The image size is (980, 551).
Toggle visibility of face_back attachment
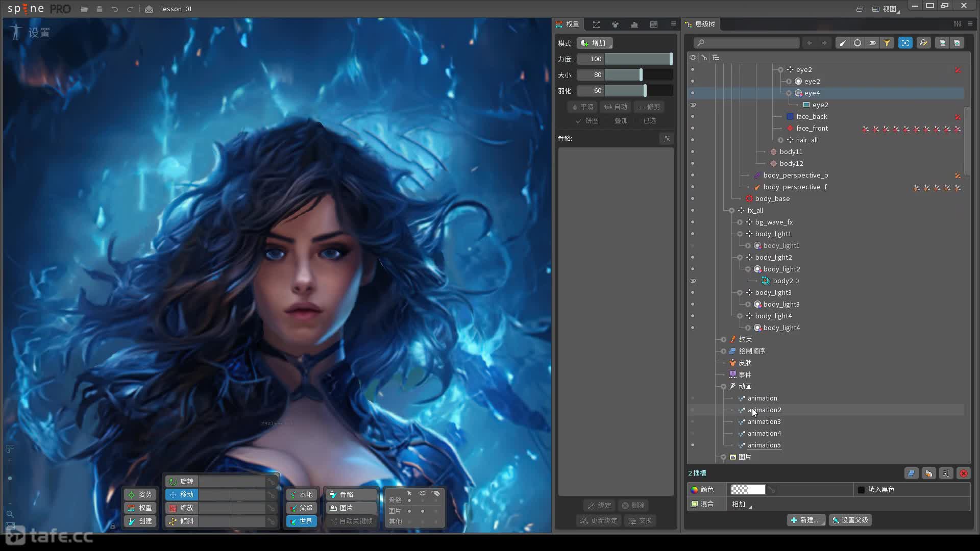point(693,117)
